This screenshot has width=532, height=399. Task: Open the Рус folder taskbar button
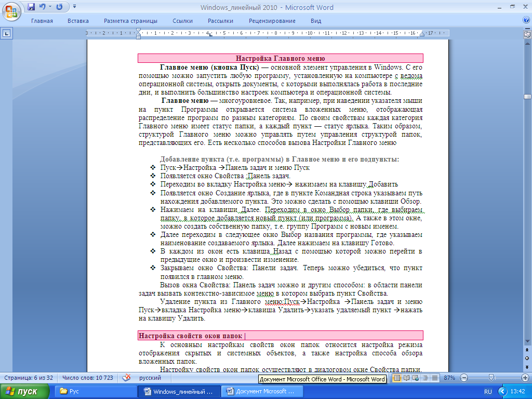95,392
